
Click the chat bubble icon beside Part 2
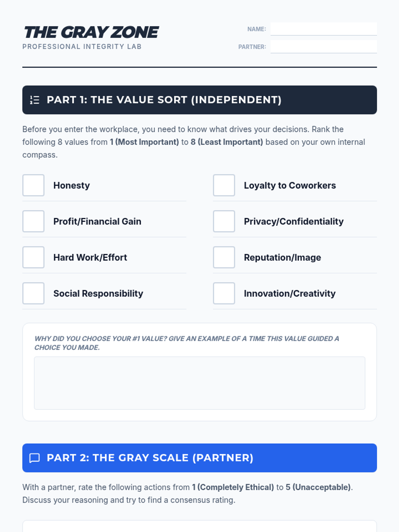pyautogui.click(x=35, y=458)
